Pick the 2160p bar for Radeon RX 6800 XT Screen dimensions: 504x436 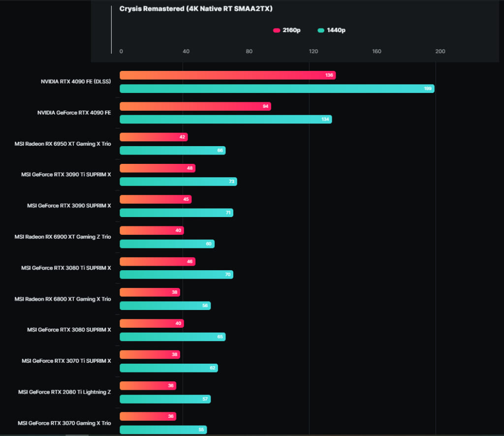click(150, 292)
